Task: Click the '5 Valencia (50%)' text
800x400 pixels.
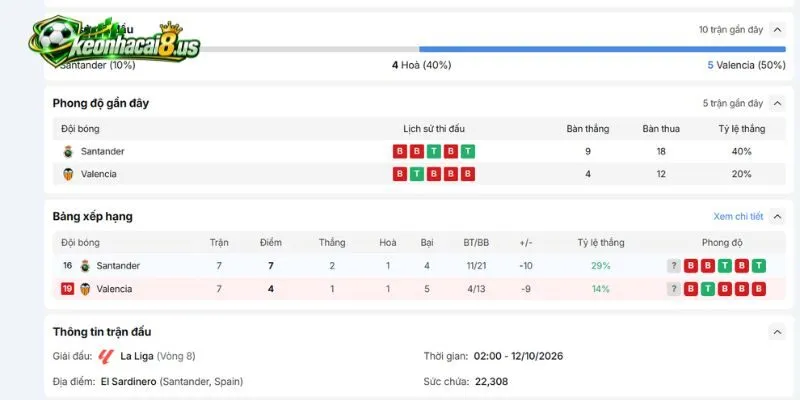Action: (746, 65)
